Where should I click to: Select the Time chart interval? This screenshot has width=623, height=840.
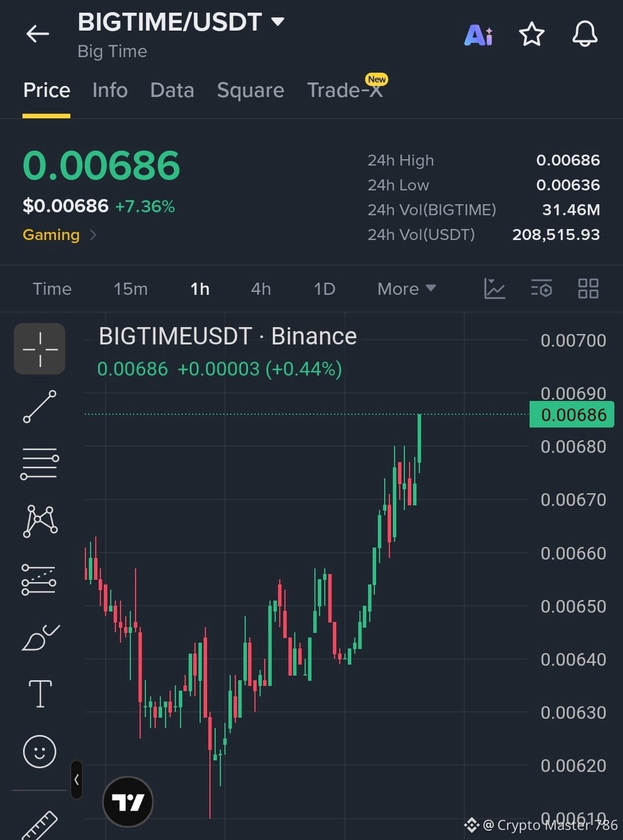click(52, 288)
